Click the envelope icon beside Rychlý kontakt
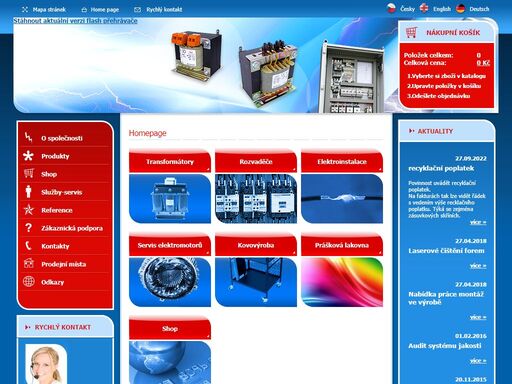512x384 pixels. [x=137, y=10]
